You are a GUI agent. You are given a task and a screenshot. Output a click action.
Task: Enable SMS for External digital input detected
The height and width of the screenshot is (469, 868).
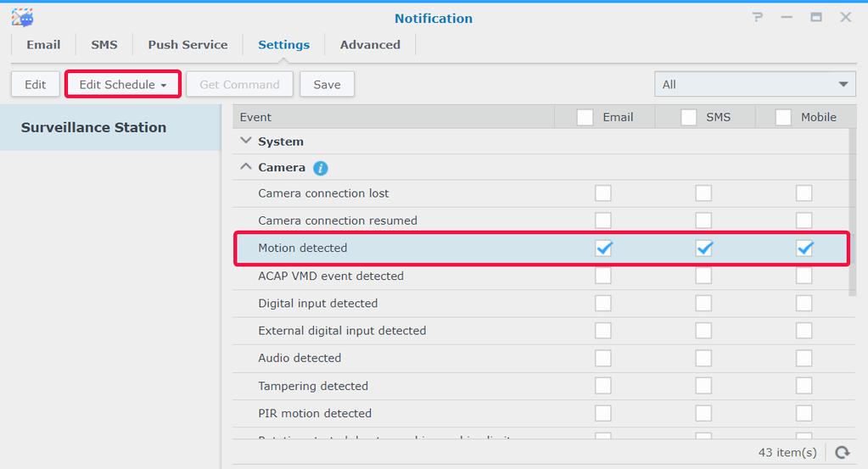coord(703,330)
